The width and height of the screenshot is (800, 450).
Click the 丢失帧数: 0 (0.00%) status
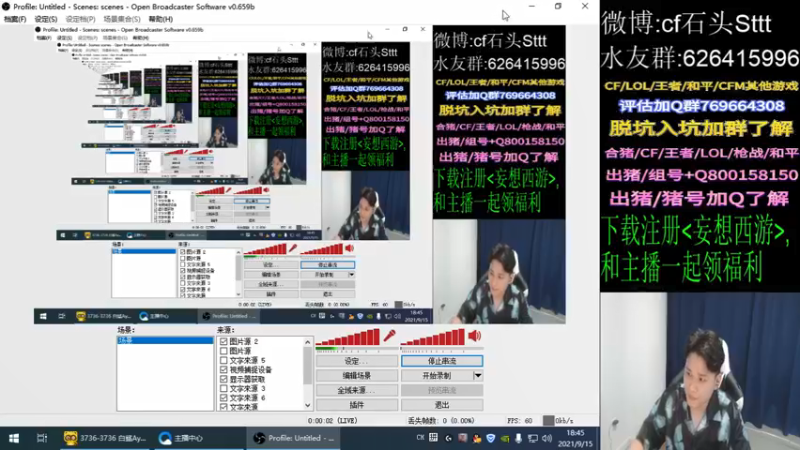[441, 421]
